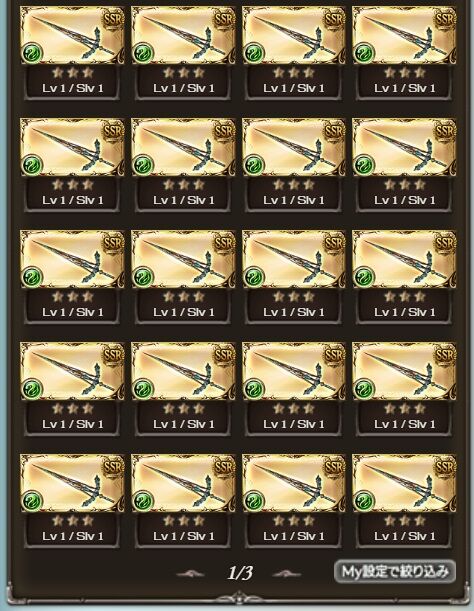Click the 1/3 page indicator
The image size is (474, 611).
tap(240, 573)
